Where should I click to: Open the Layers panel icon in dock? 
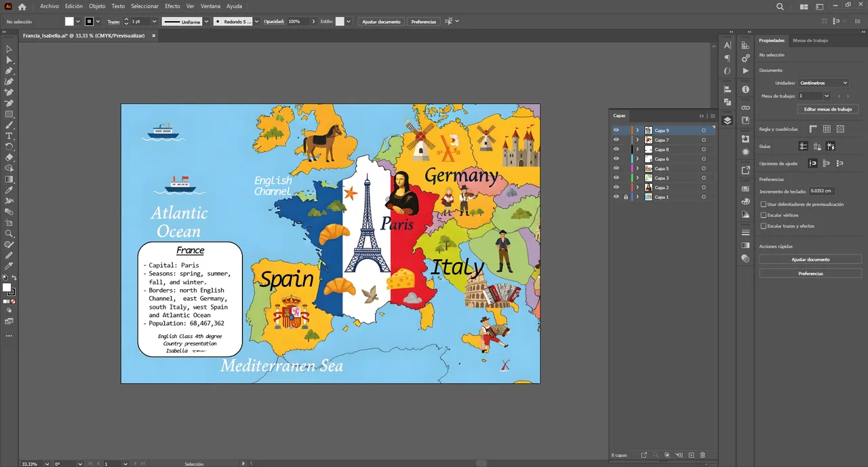coord(728,121)
